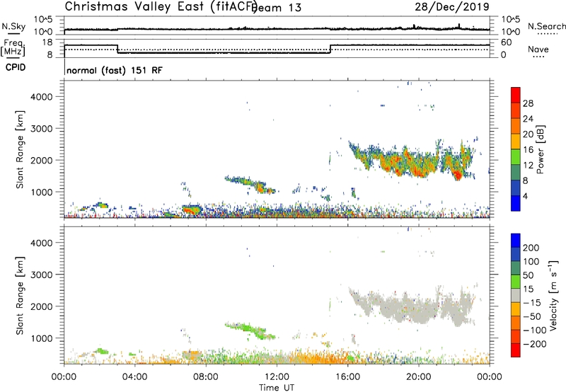Viewport: 566px width, 392px height.
Task: Click the 'Time UT' axis title
Action: click(277, 388)
